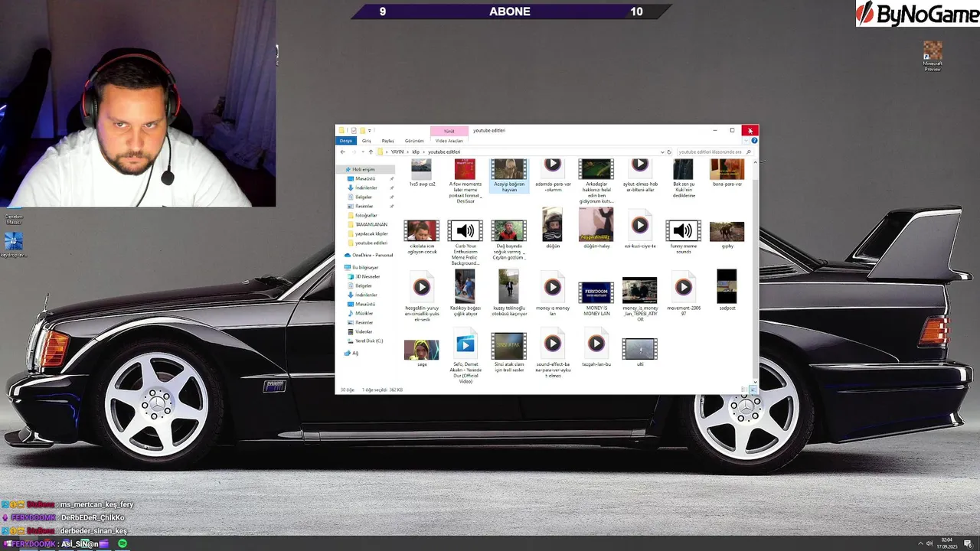This screenshot has width=980, height=551.
Task: Select 'hosgeldin-yuruyen-cinsellik' media file icon
Action: point(421,287)
